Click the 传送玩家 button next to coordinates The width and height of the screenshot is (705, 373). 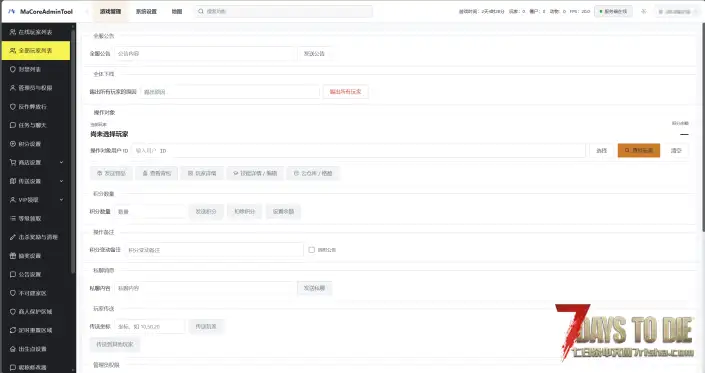[x=206, y=326]
